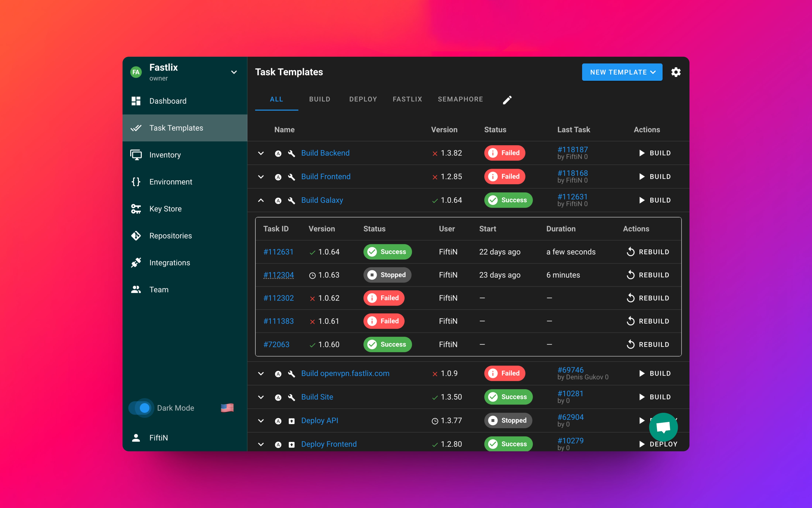Click the Integrations plug icon
The width and height of the screenshot is (812, 508).
(x=136, y=263)
